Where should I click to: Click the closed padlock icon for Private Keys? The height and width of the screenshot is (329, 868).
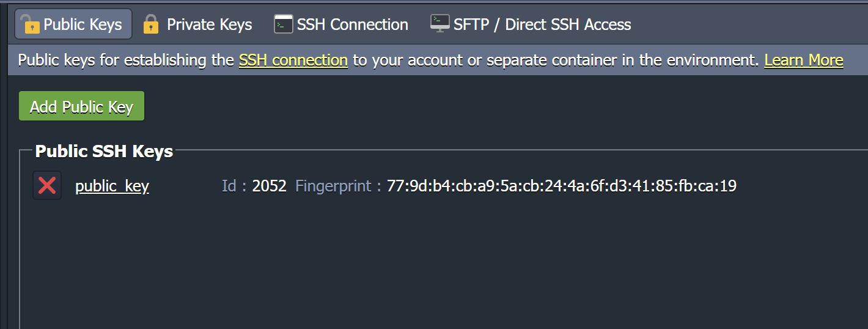click(x=150, y=24)
